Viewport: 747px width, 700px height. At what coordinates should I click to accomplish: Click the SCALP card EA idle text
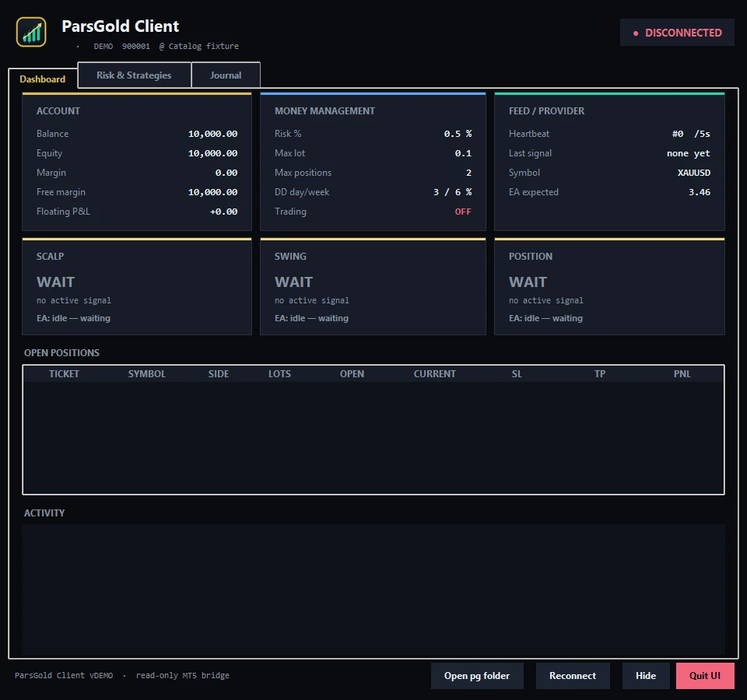point(73,318)
